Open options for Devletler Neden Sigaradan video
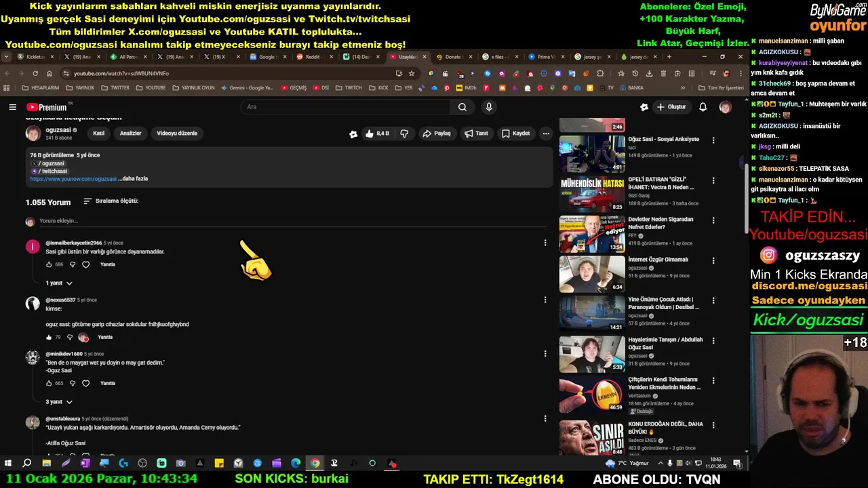The image size is (868, 488). point(713,220)
